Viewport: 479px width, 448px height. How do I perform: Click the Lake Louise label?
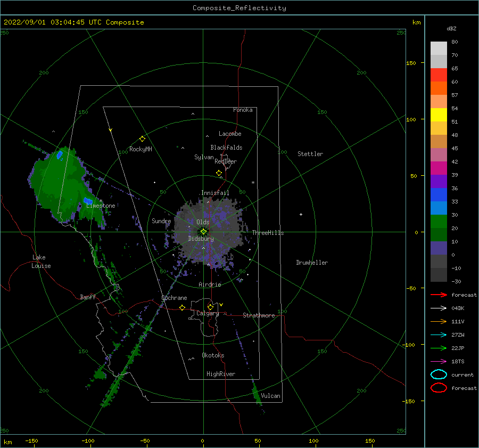pyautogui.click(x=41, y=262)
